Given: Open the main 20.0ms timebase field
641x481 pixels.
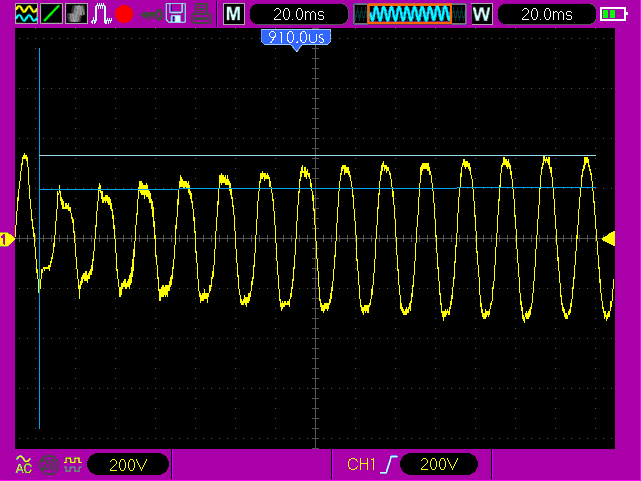Looking at the screenshot, I should coord(297,14).
